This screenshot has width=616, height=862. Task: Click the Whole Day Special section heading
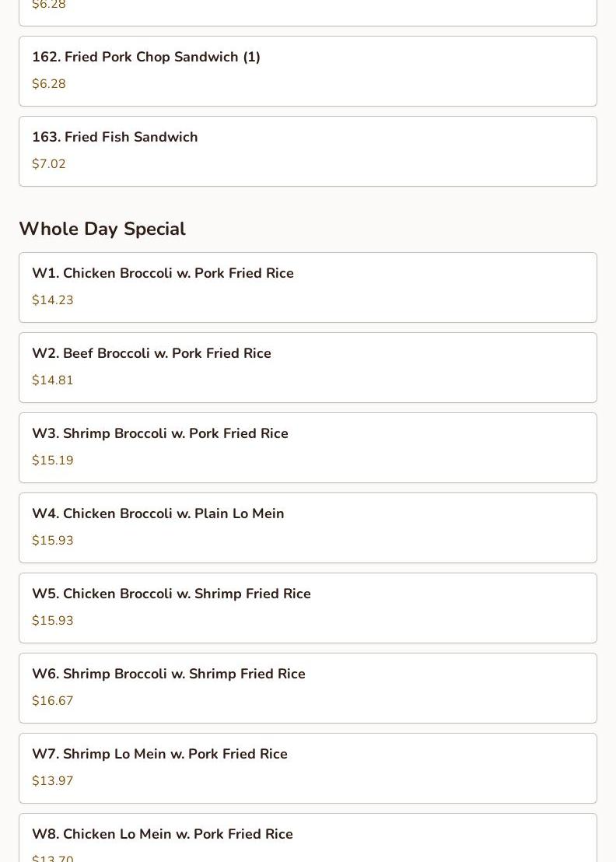coord(102,229)
